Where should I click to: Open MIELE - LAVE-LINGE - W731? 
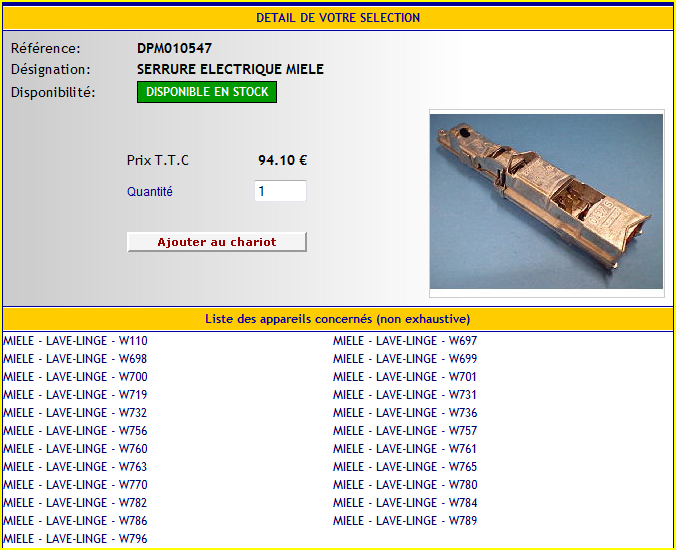pos(404,394)
